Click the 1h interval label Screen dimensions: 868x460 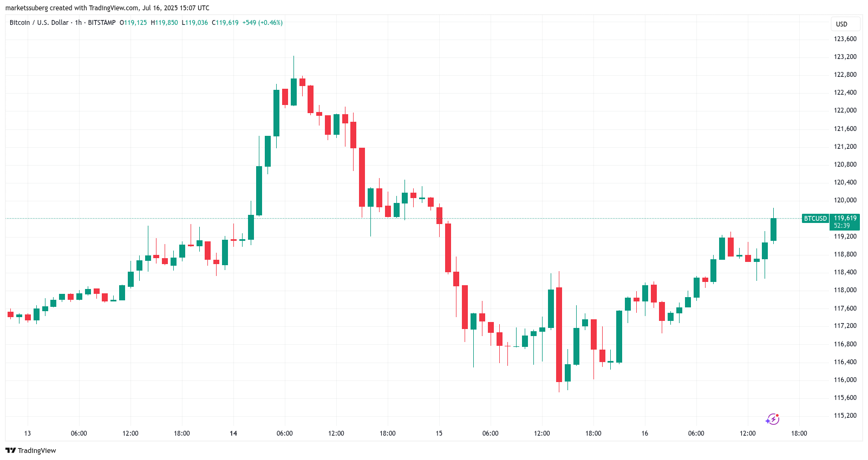tap(79, 23)
